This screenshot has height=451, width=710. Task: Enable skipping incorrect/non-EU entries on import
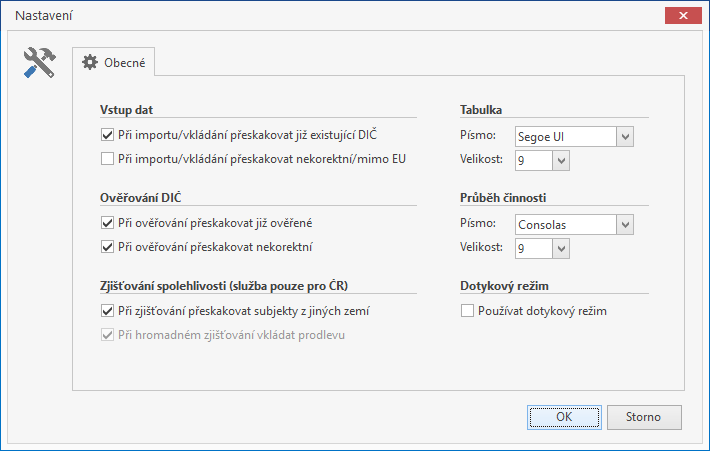pyautogui.click(x=108, y=158)
